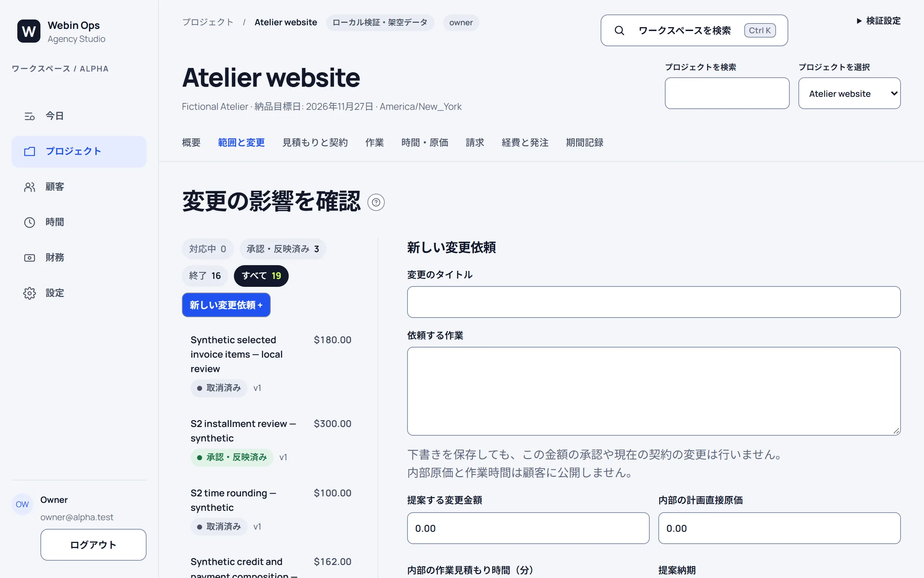
Task: Click the workspace search magnifier icon
Action: click(x=619, y=31)
